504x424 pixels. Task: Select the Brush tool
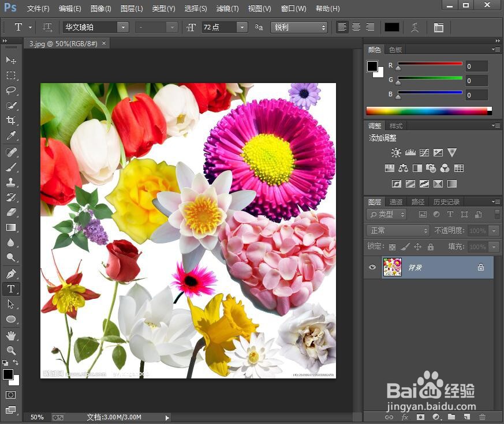(x=11, y=167)
